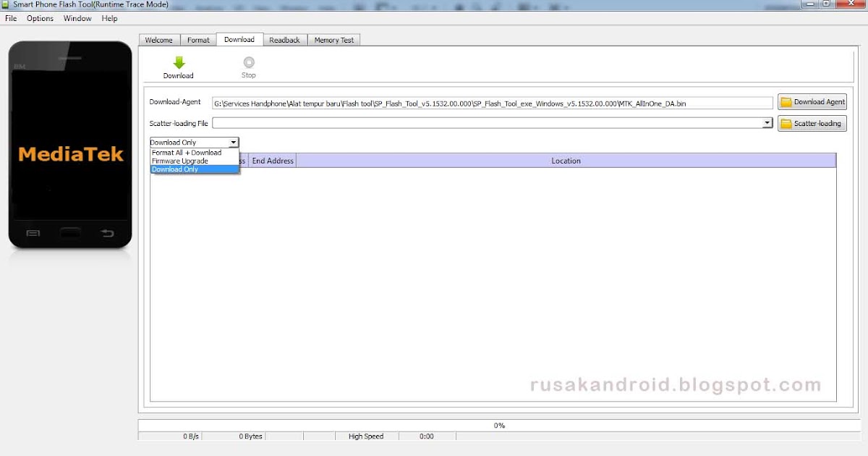Screen dimensions: 868x456
Task: Select Format All + Download option
Action: pyautogui.click(x=185, y=153)
